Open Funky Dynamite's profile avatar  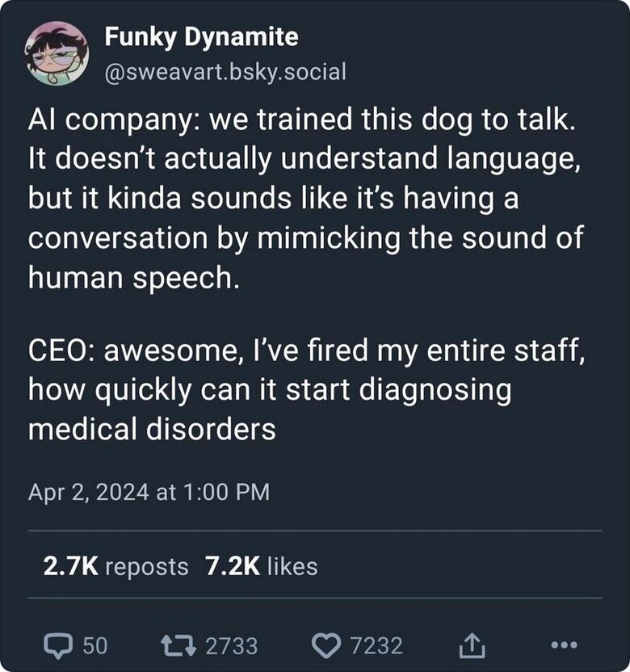click(x=57, y=53)
